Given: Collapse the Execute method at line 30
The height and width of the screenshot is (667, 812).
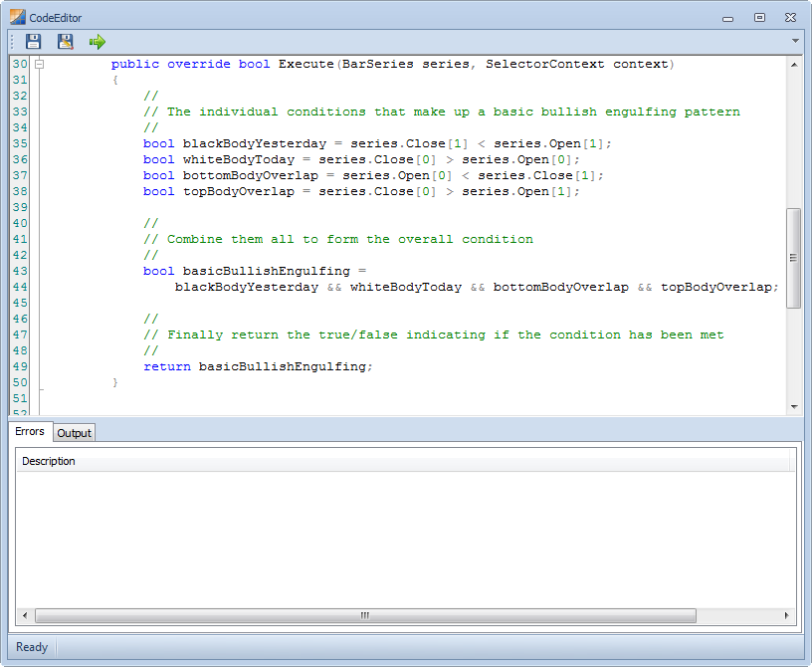Looking at the screenshot, I should pos(39,65).
